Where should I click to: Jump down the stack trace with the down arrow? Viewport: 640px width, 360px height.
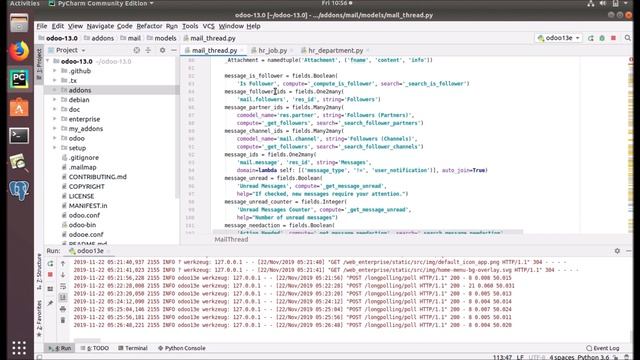[63, 275]
